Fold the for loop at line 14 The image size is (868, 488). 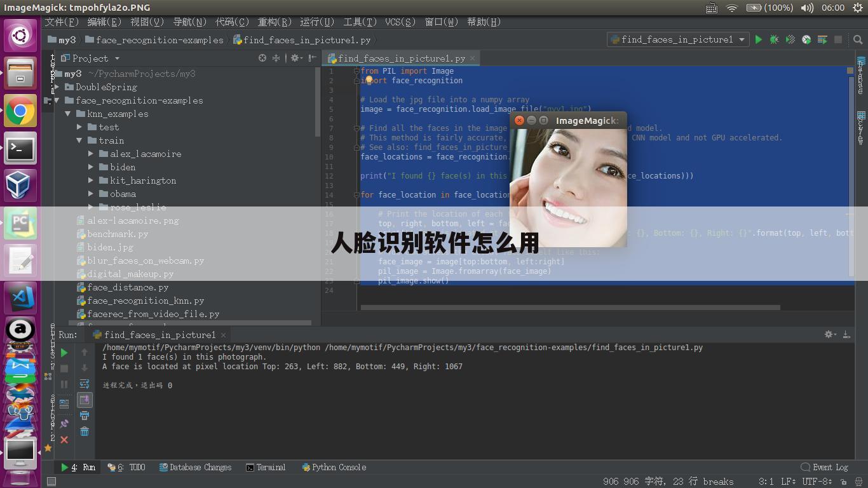pyautogui.click(x=356, y=195)
